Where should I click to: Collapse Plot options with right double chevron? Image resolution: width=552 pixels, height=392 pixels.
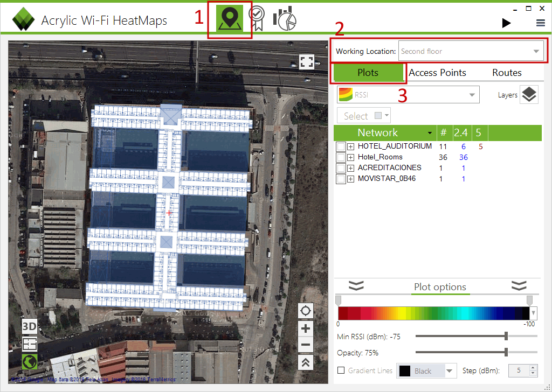[x=519, y=285]
